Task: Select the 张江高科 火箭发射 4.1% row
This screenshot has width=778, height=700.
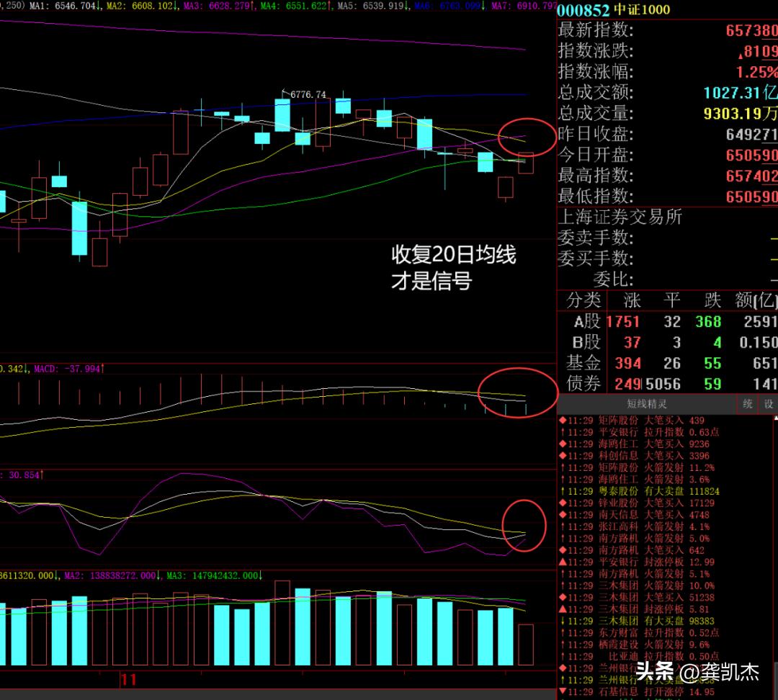Action: pos(635,526)
